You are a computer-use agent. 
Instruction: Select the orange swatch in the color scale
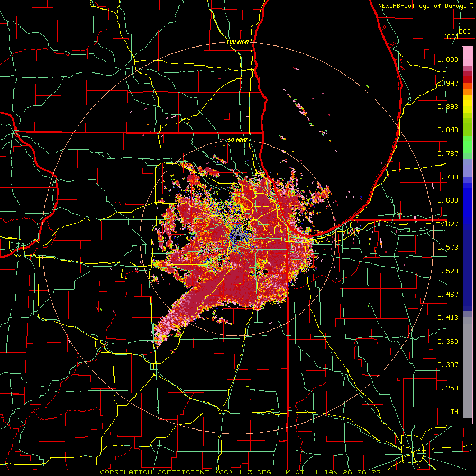467,91
